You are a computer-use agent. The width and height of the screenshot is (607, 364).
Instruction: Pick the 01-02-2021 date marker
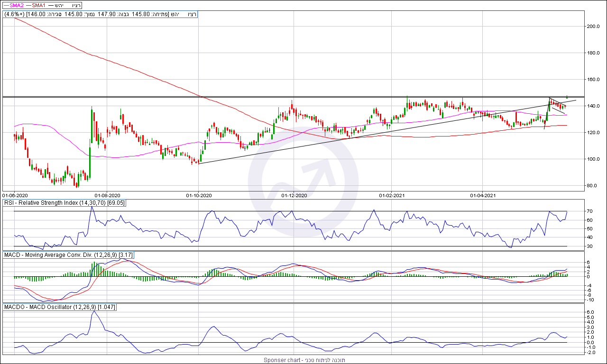click(x=392, y=195)
